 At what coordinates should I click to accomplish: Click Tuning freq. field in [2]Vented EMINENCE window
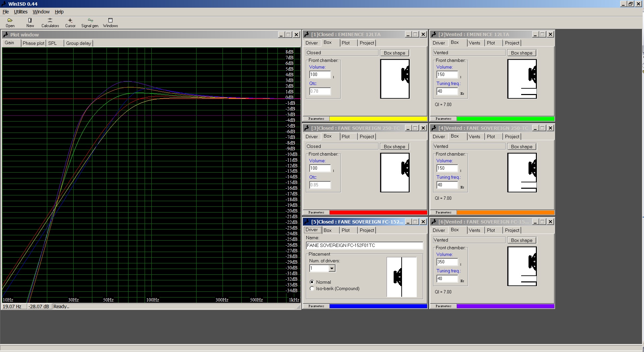[447, 91]
